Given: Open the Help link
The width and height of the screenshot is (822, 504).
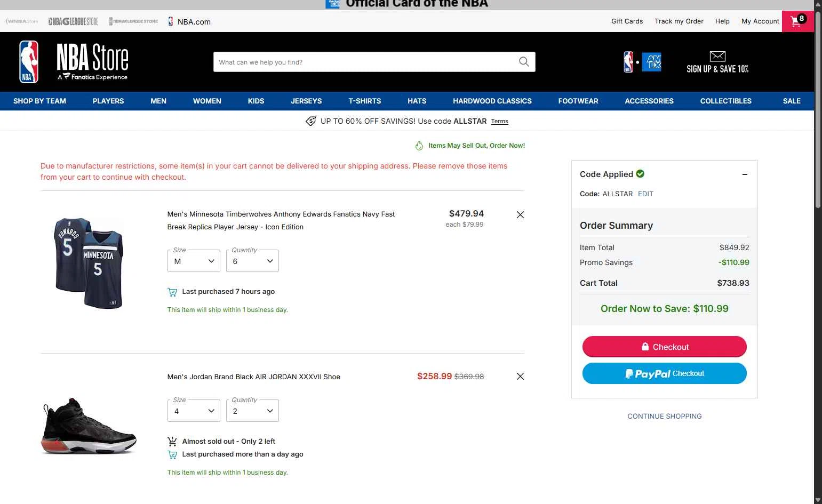Looking at the screenshot, I should (x=722, y=21).
